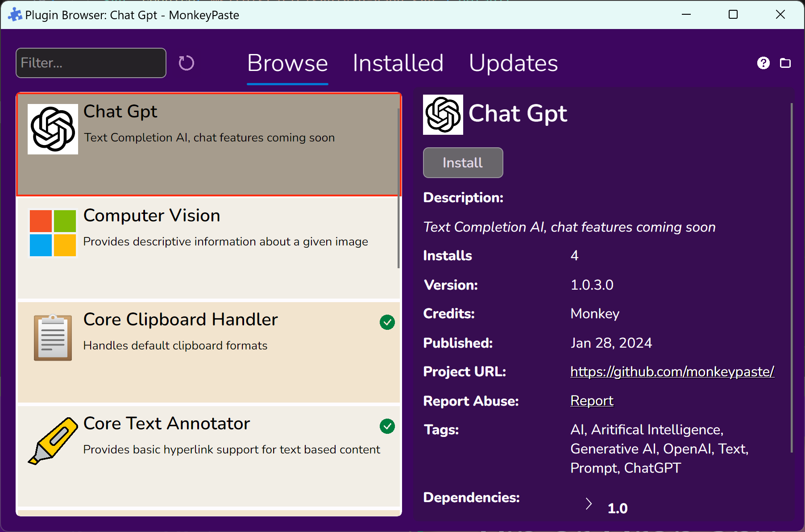805x532 pixels.
Task: Open the plugins folder icon
Action: point(785,63)
